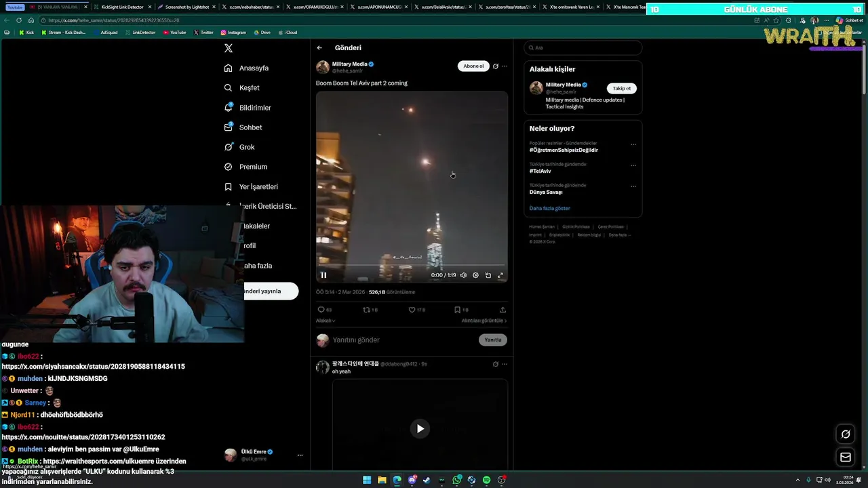868x488 pixels.
Task: Open Kick bookmark in bookmarks bar
Action: click(26, 33)
